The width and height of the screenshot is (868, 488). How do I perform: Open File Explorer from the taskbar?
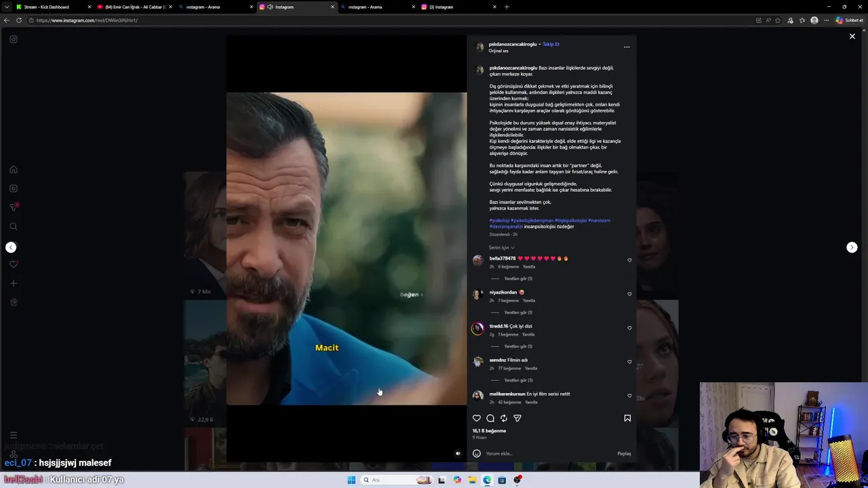(472, 480)
